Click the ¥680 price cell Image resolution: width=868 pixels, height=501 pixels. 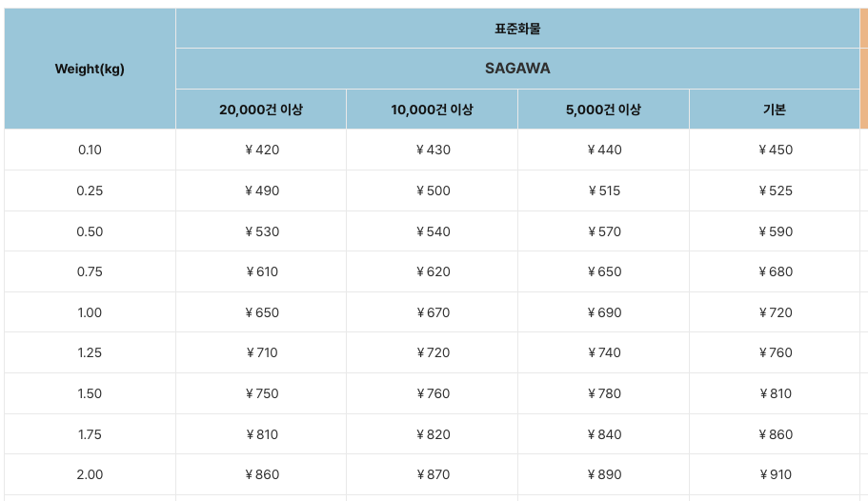pyautogui.click(x=775, y=271)
